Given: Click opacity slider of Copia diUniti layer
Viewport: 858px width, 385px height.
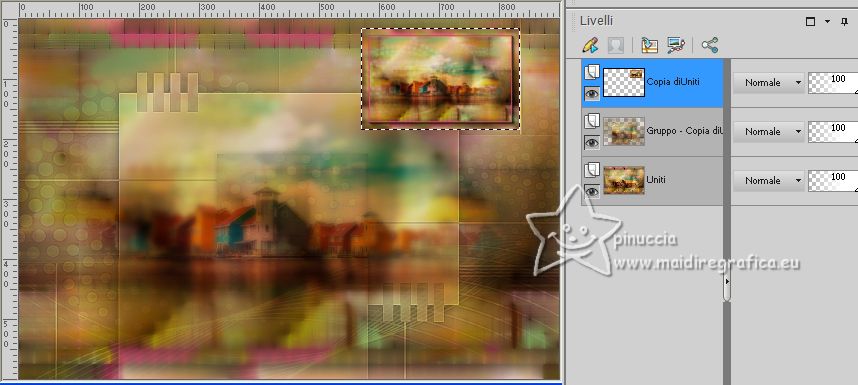Looking at the screenshot, I should point(833,83).
